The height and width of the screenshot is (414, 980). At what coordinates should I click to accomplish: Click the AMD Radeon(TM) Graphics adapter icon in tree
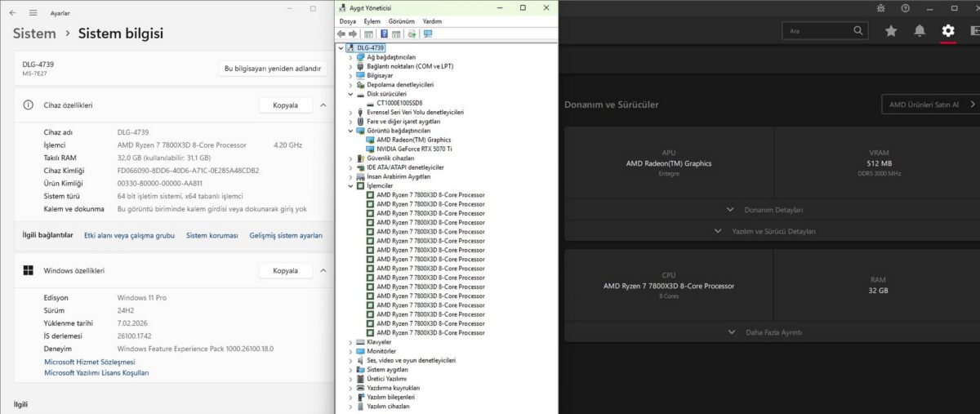coord(371,140)
